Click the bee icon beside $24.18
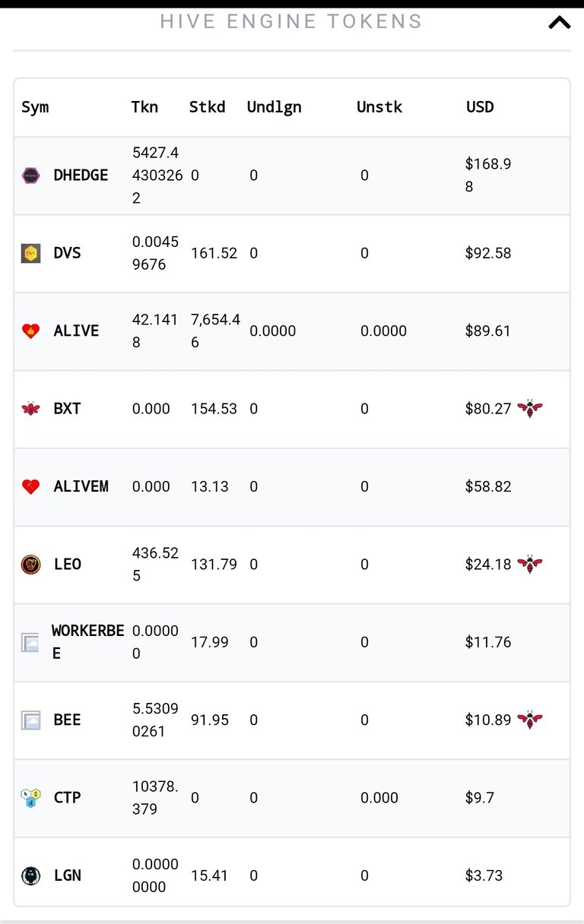 tap(529, 564)
